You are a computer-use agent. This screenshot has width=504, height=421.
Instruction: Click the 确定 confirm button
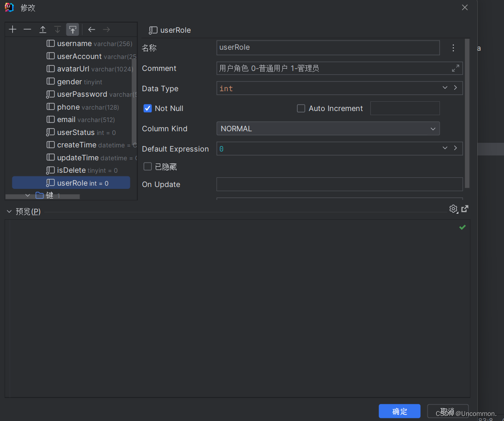tap(399, 411)
